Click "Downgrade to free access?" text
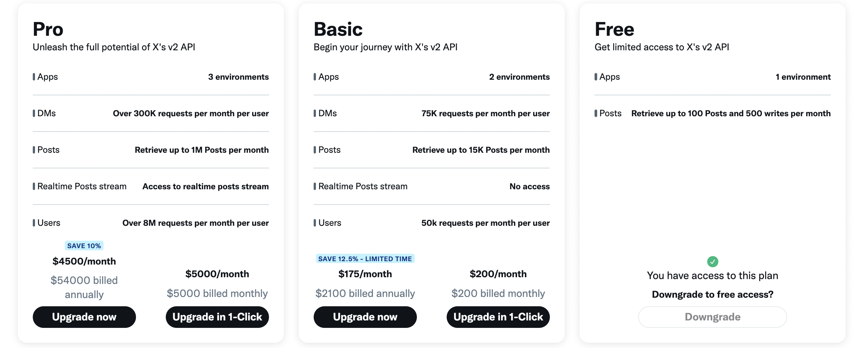Image resolution: width=868 pixels, height=348 pixels. (712, 294)
